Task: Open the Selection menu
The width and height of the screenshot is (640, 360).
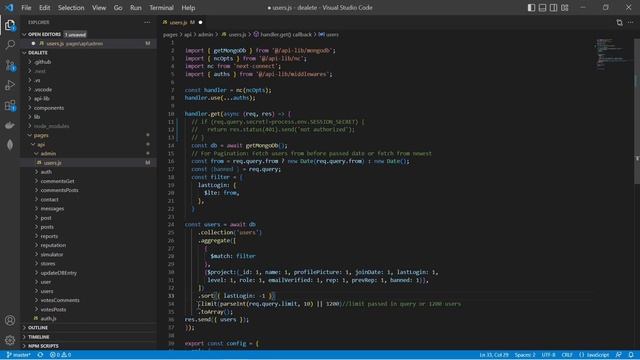Action: pos(71,8)
